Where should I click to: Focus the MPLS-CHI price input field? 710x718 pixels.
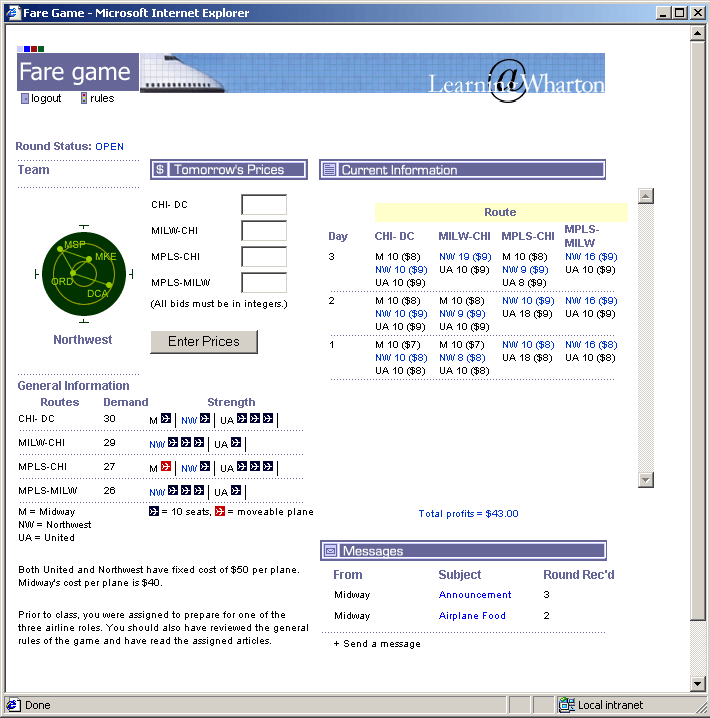[264, 257]
